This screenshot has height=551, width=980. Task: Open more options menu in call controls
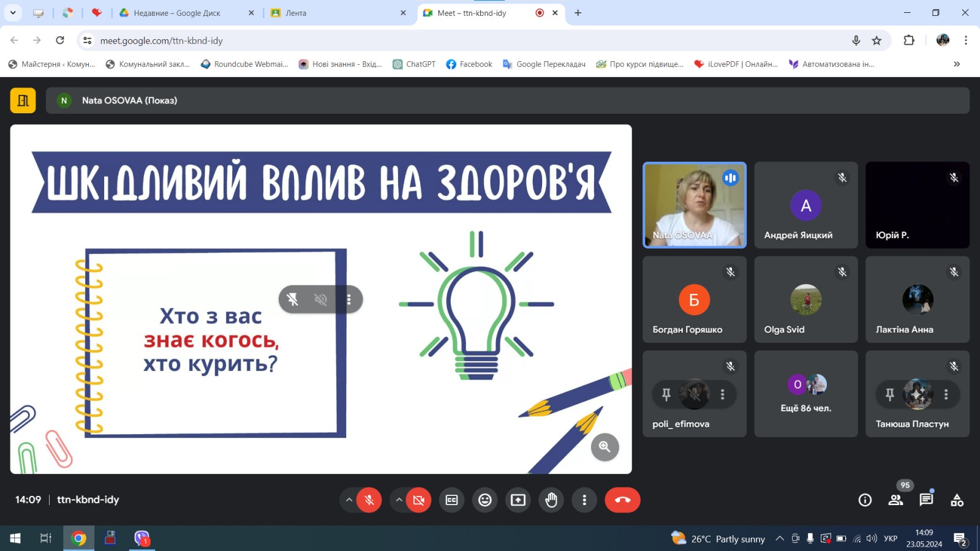pyautogui.click(x=584, y=500)
